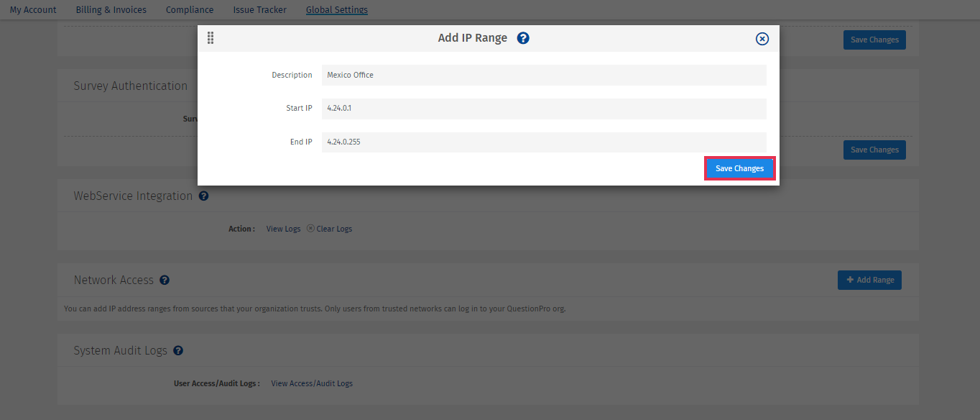Image resolution: width=980 pixels, height=420 pixels.
Task: Click the WebService Integration help icon
Action: pos(203,196)
